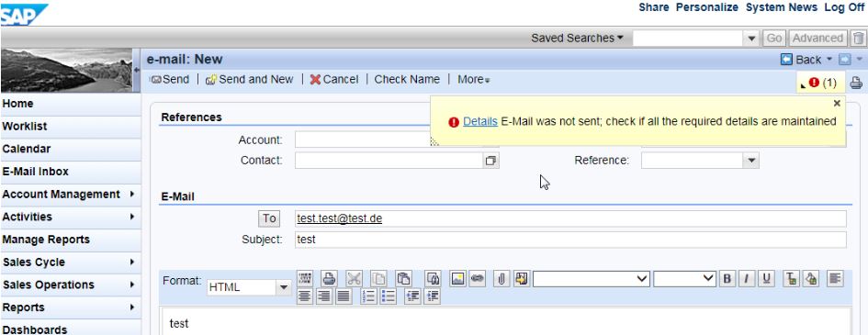Insert a hyperlink with the chain icon

click(x=477, y=279)
